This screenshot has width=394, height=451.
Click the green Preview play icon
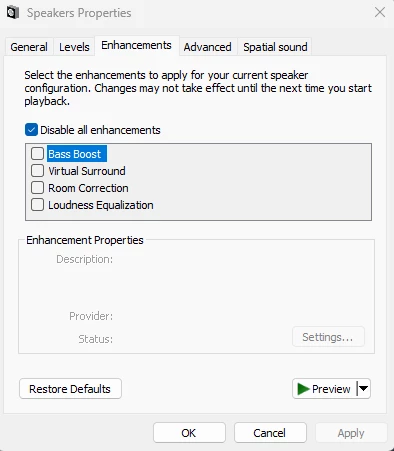pyautogui.click(x=303, y=389)
